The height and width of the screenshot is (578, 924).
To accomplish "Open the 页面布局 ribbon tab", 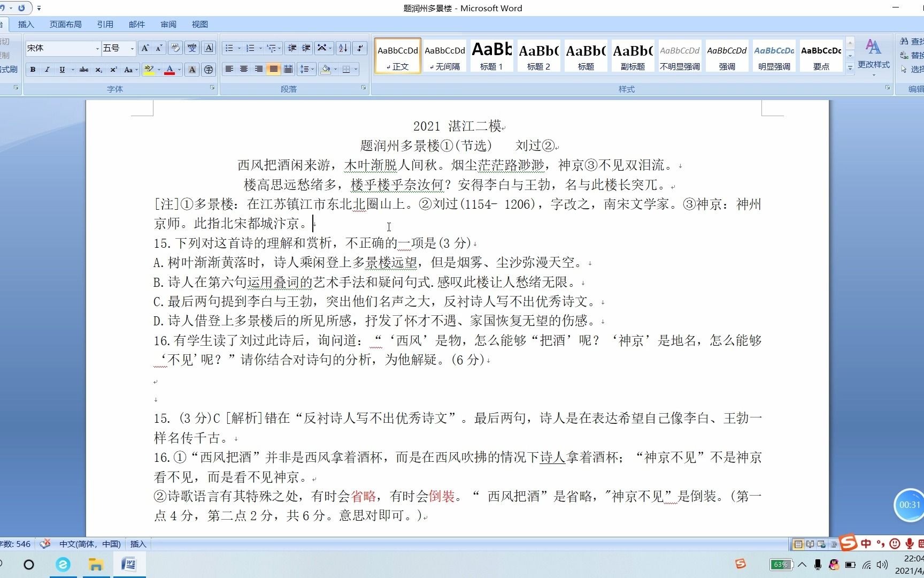I will (65, 24).
